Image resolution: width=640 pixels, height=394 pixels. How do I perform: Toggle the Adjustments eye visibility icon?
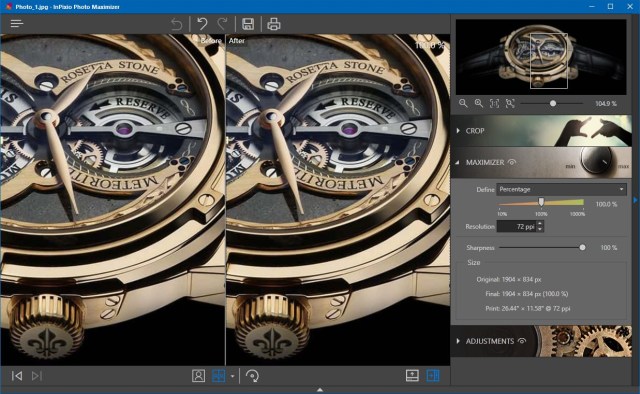tap(522, 341)
